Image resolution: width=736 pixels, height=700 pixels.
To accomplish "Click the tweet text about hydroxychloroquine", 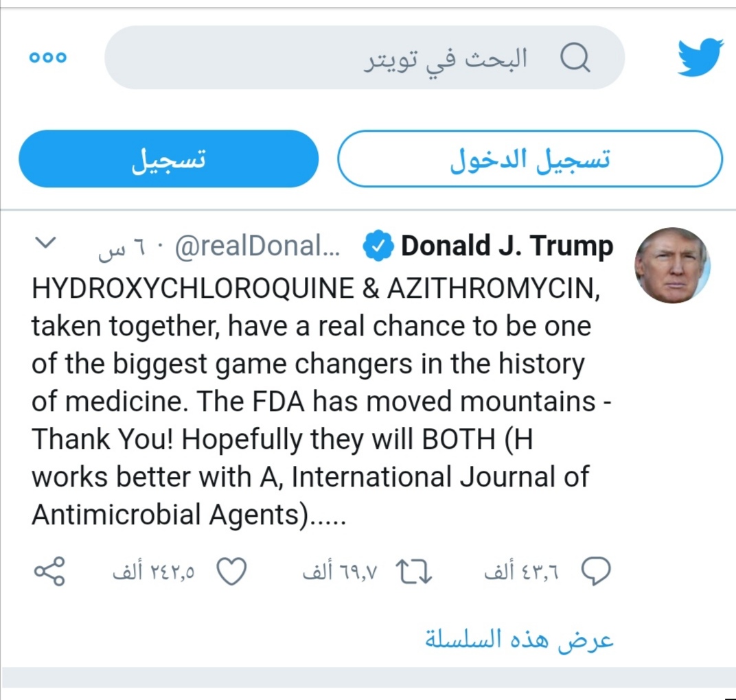I will pyautogui.click(x=321, y=401).
